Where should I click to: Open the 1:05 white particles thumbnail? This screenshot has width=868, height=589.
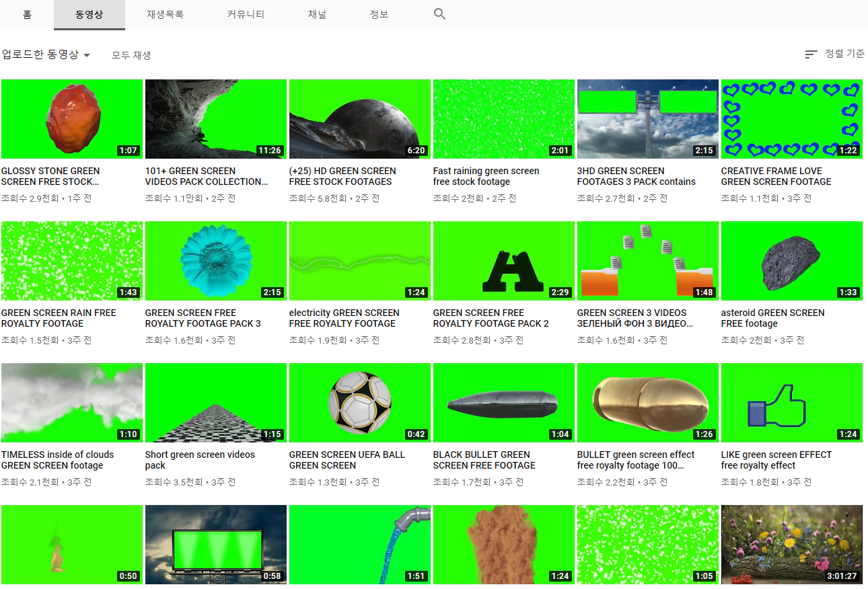coord(648,545)
